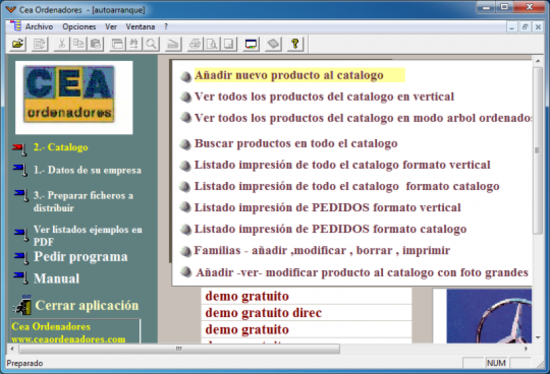Click the binoculars find toolbar icon
This screenshot has height=374, width=550.
tap(134, 44)
